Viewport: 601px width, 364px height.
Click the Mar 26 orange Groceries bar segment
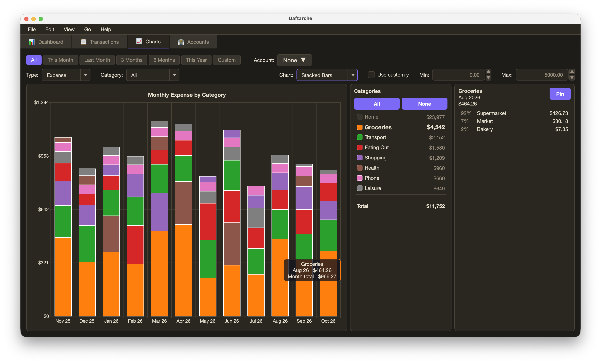coord(160,274)
